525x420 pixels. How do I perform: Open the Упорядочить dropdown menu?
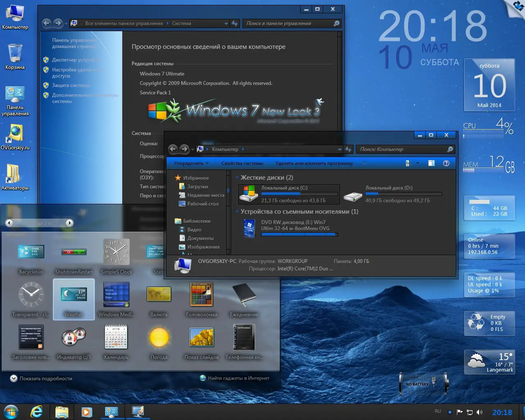click(x=191, y=163)
